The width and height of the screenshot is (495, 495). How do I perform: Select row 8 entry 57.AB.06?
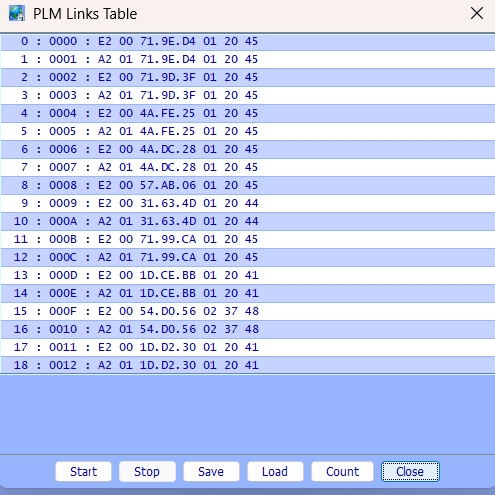247,185
